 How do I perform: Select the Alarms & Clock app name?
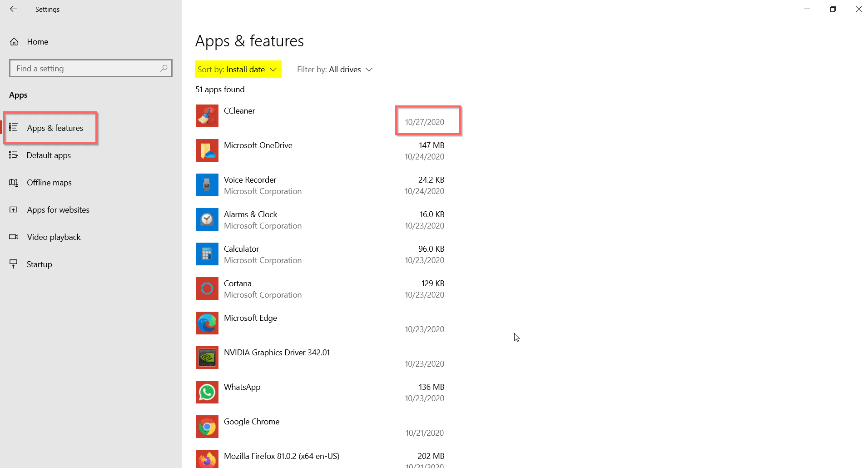click(250, 214)
